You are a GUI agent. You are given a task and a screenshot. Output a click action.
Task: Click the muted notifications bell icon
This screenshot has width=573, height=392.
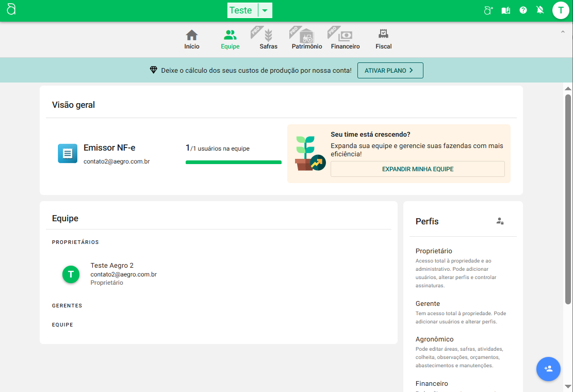click(x=540, y=10)
